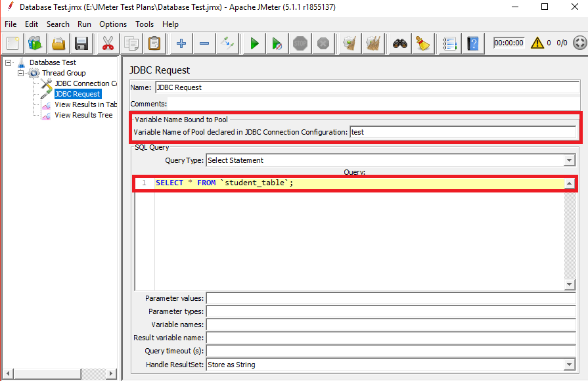Screen dimensions: 588x381
Task: Open the Run menu
Action: (x=84, y=24)
